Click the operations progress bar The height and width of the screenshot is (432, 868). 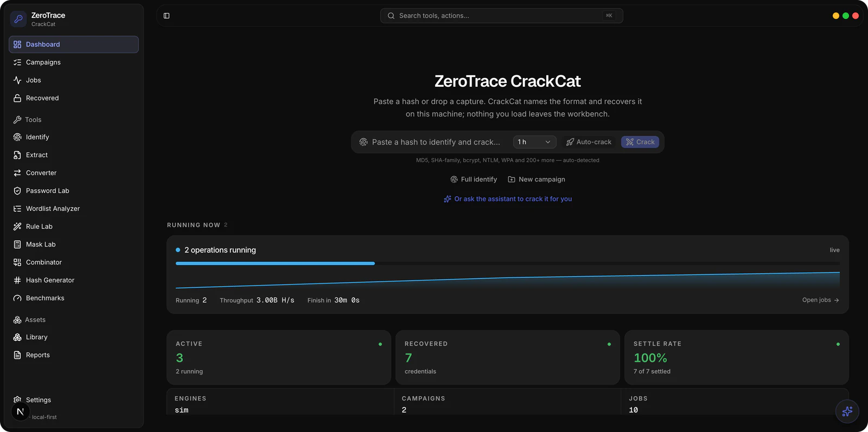click(x=508, y=263)
